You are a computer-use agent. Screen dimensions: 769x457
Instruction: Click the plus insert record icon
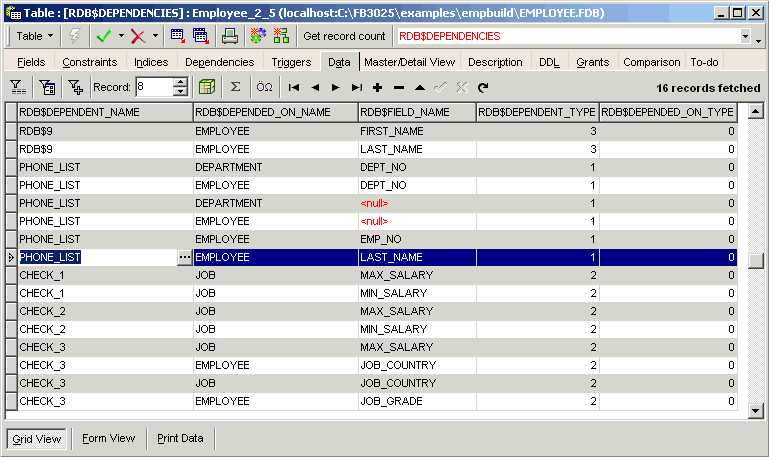(377, 88)
